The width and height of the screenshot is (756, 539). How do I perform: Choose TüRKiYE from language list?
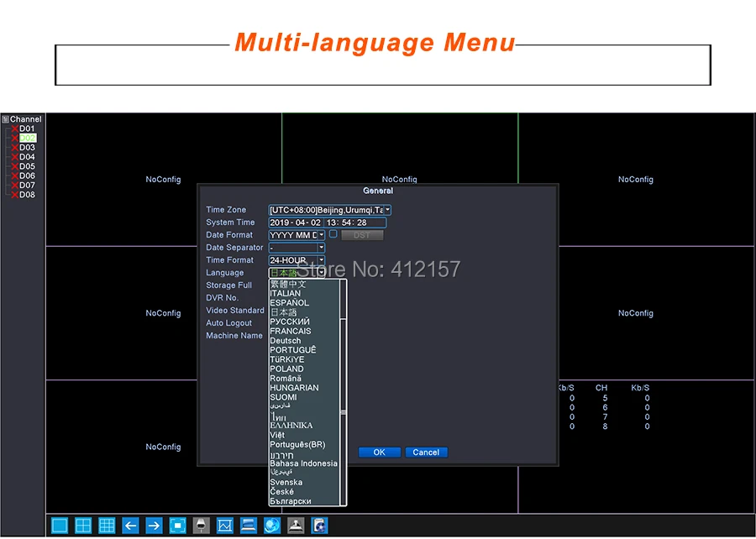pyautogui.click(x=287, y=359)
